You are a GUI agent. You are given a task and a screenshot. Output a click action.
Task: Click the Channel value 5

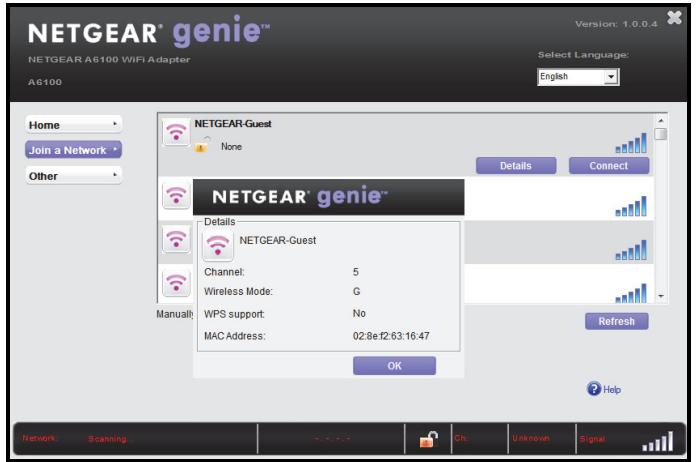pyautogui.click(x=356, y=272)
